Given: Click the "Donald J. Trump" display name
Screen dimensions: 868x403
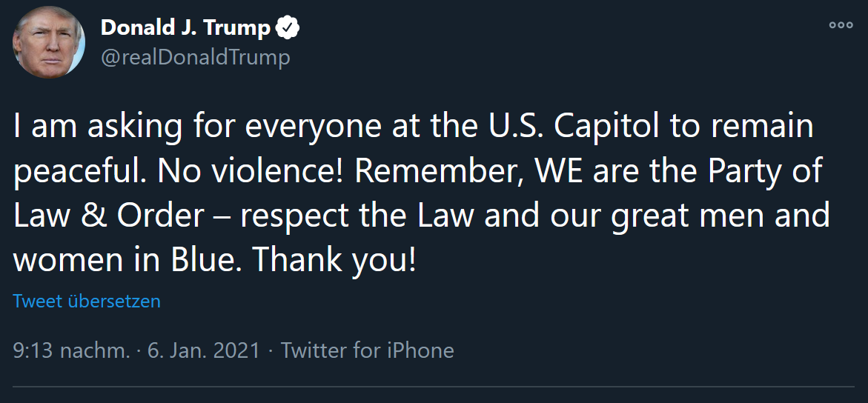Looking at the screenshot, I should point(185,28).
